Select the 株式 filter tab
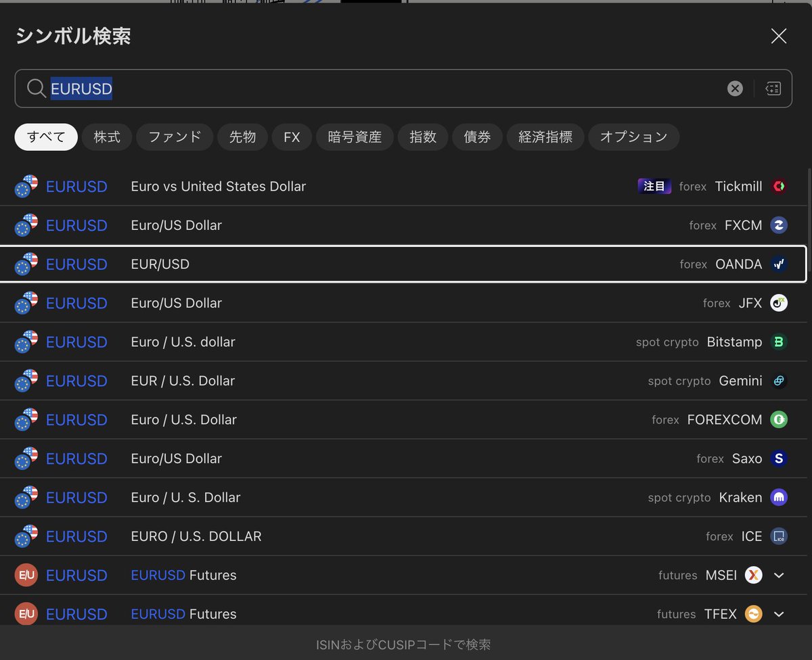The height and width of the screenshot is (660, 812). (107, 137)
